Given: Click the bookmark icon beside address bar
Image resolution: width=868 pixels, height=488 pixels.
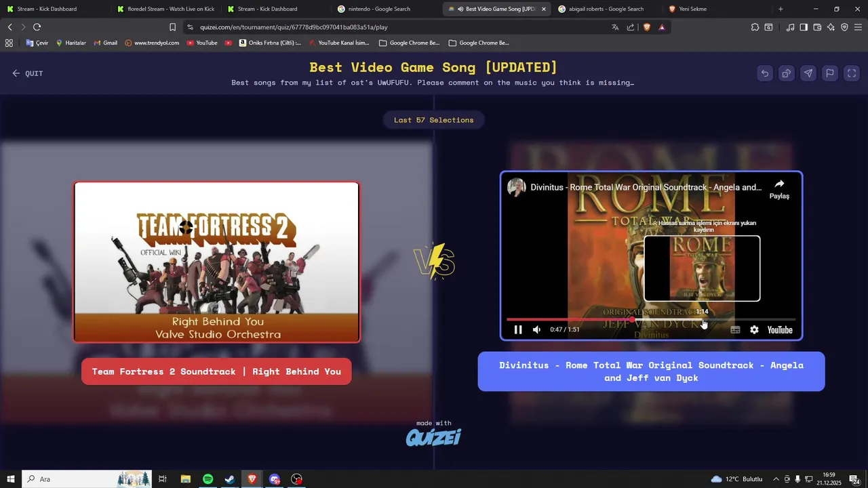Looking at the screenshot, I should [x=172, y=27].
